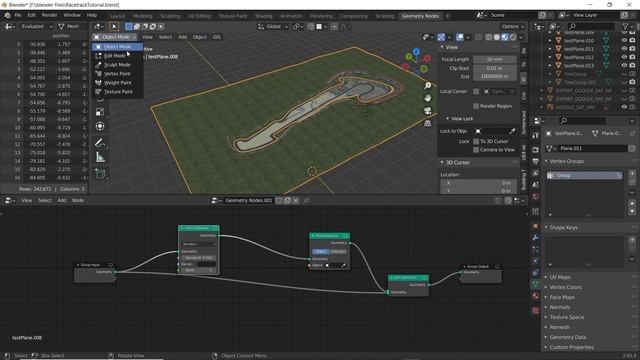640x360 pixels.
Task: Open the Evaluated dropdown in the spreadsheet
Action: click(x=36, y=27)
